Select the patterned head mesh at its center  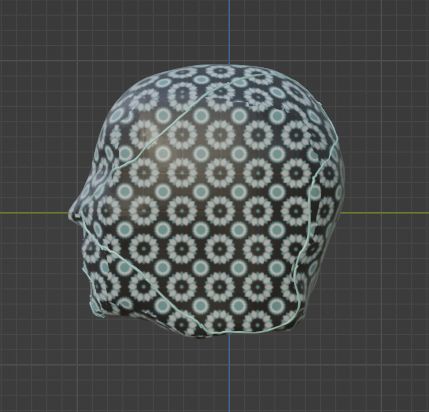click(x=207, y=200)
